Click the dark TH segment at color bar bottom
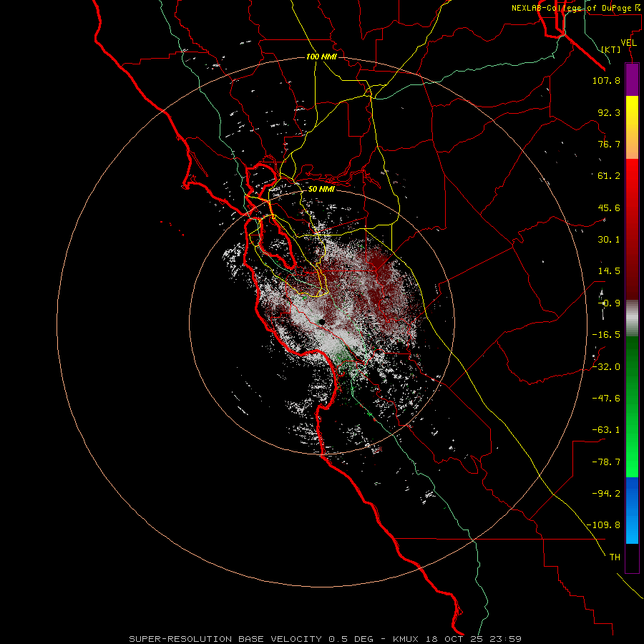This screenshot has width=644, height=644. point(632,557)
